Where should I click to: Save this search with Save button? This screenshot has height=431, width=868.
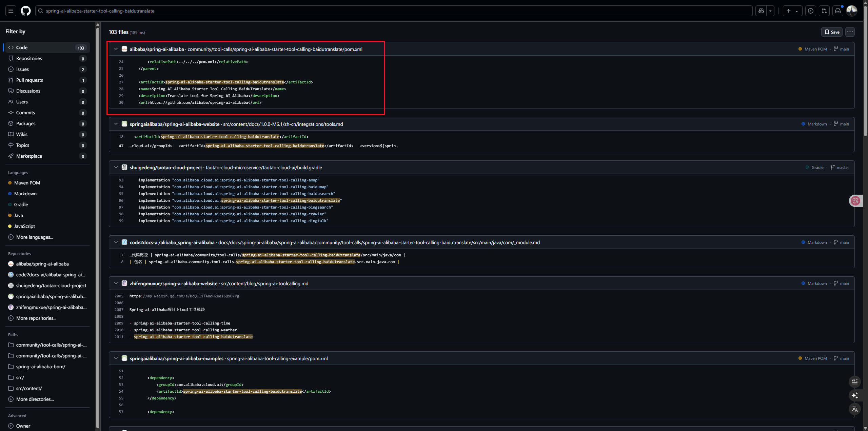tap(832, 32)
